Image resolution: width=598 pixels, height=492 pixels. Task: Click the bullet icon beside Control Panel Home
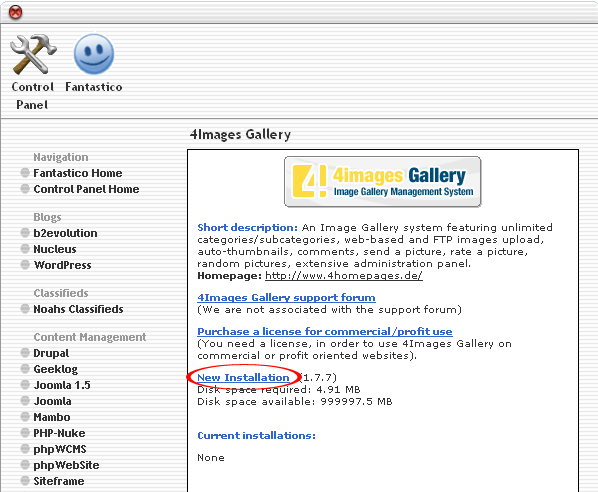click(25, 189)
